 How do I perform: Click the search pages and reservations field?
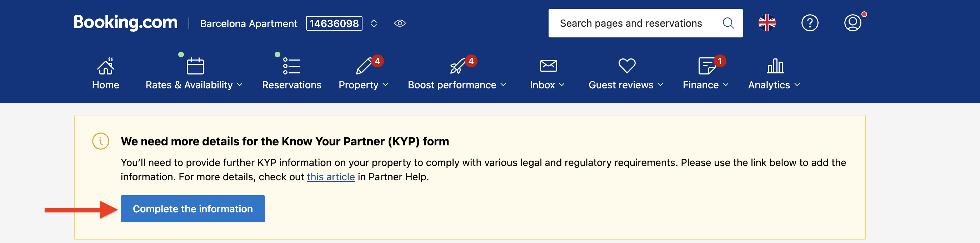click(631, 24)
